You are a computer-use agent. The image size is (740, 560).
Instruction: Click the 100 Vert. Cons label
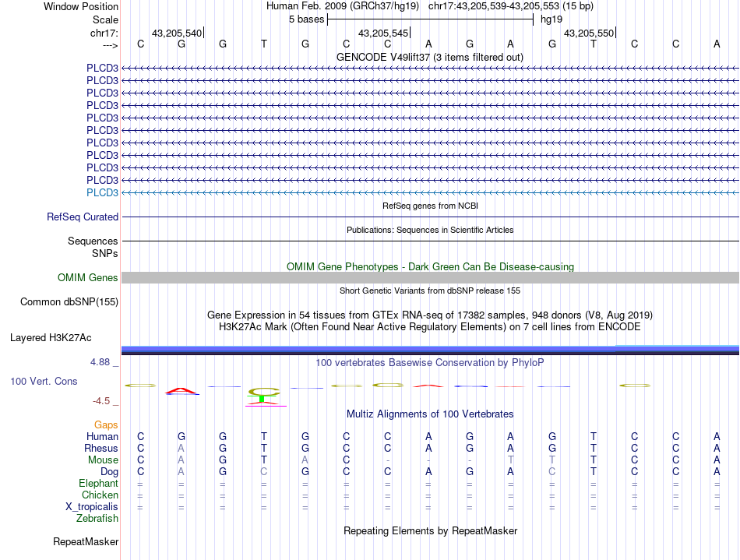pyautogui.click(x=44, y=381)
